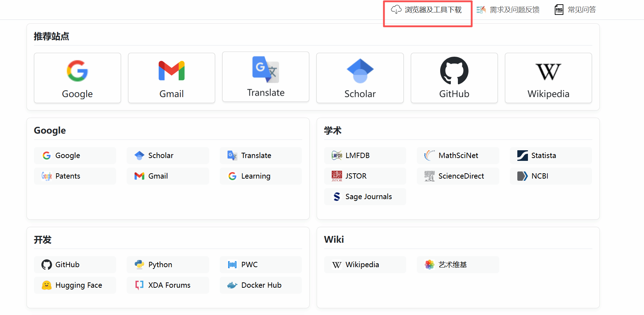The width and height of the screenshot is (644, 315).
Task: Click the Hugging Face emoji icon
Action: [47, 285]
